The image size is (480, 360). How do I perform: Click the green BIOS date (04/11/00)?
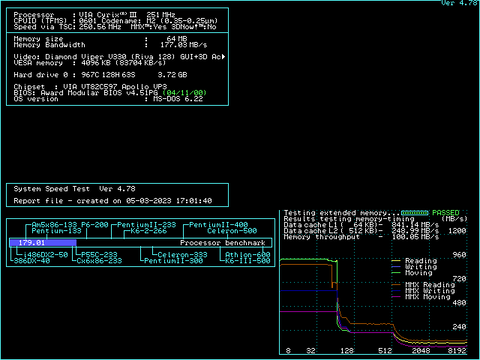point(184,93)
